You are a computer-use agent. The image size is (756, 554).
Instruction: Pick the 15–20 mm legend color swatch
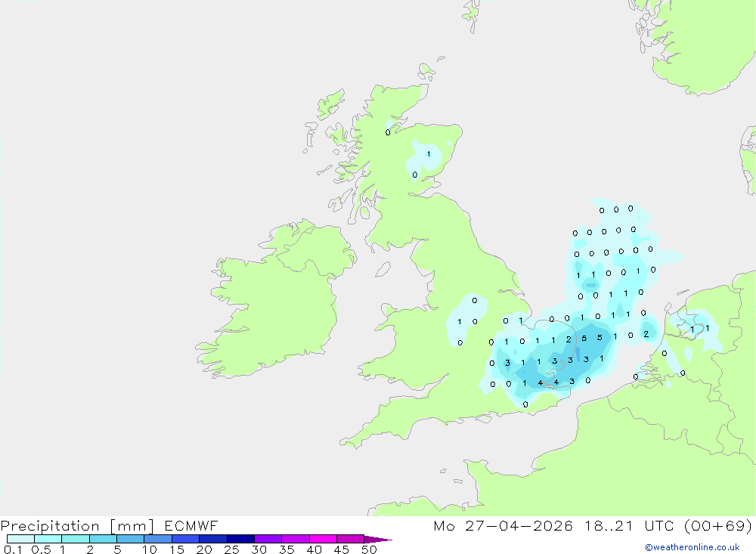click(186, 539)
